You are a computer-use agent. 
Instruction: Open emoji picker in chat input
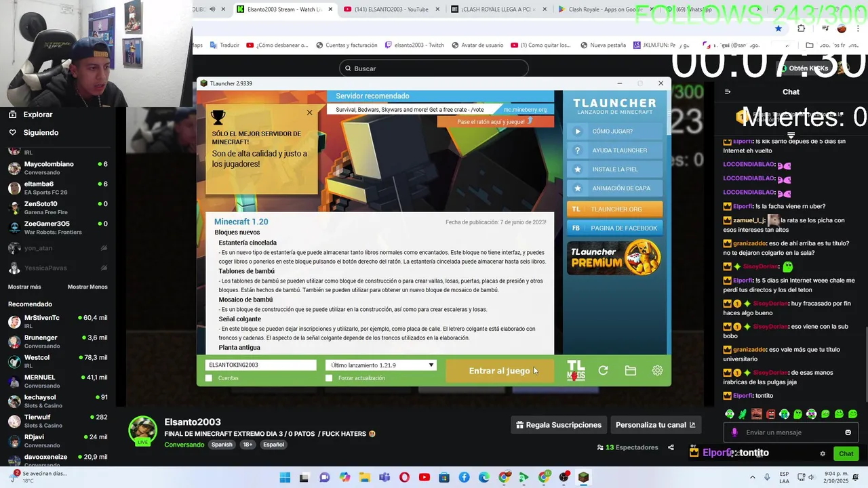click(848, 432)
